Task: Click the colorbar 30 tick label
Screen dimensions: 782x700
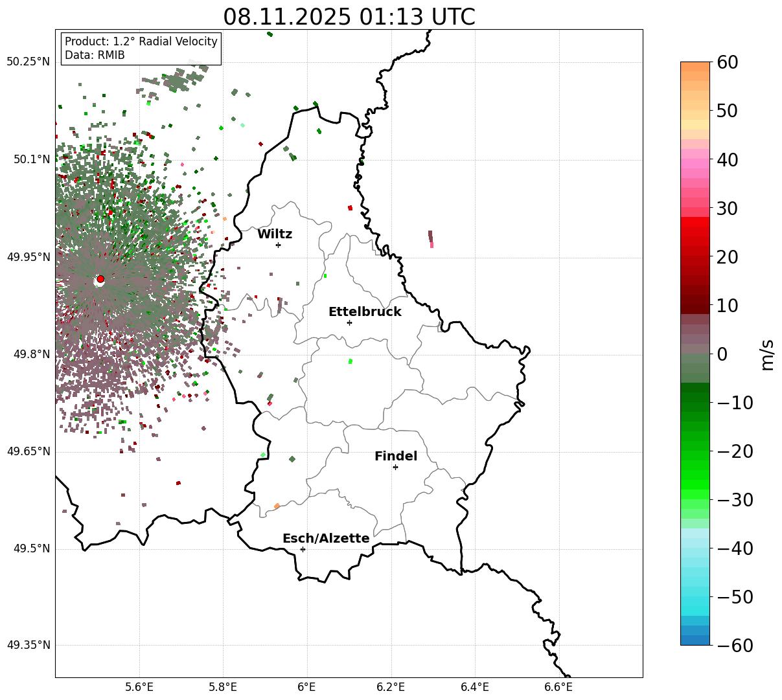Action: tap(727, 209)
